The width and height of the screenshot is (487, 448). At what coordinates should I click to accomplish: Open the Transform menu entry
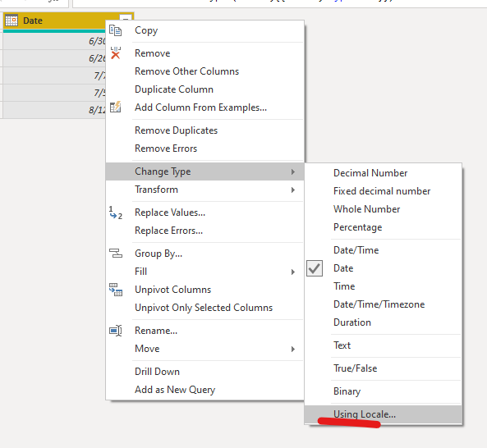[204, 190]
